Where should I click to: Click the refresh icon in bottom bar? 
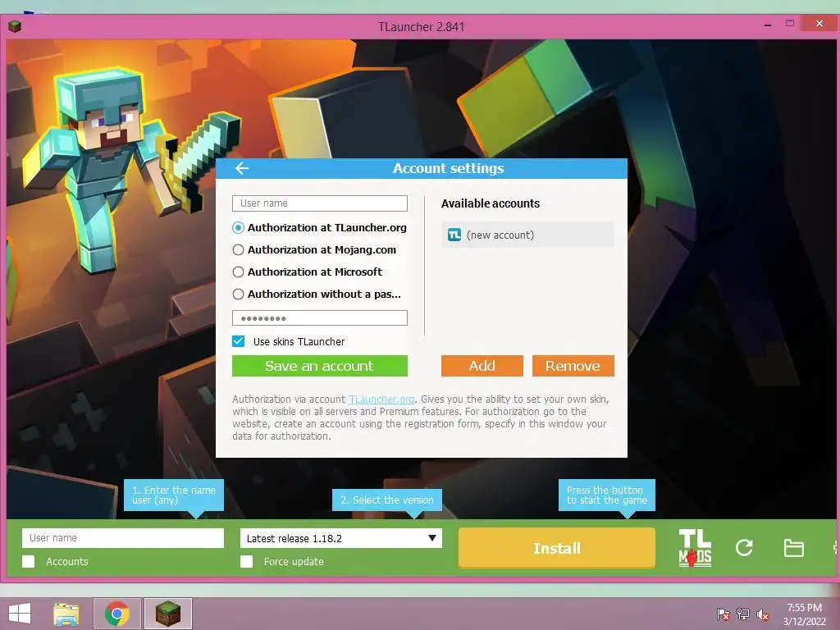coord(744,547)
